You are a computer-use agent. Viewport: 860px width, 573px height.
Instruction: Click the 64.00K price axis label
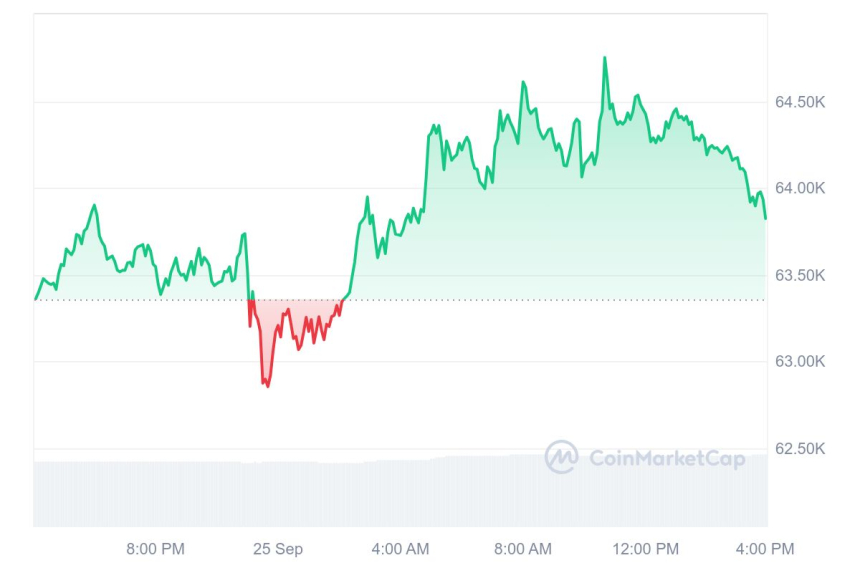799,188
